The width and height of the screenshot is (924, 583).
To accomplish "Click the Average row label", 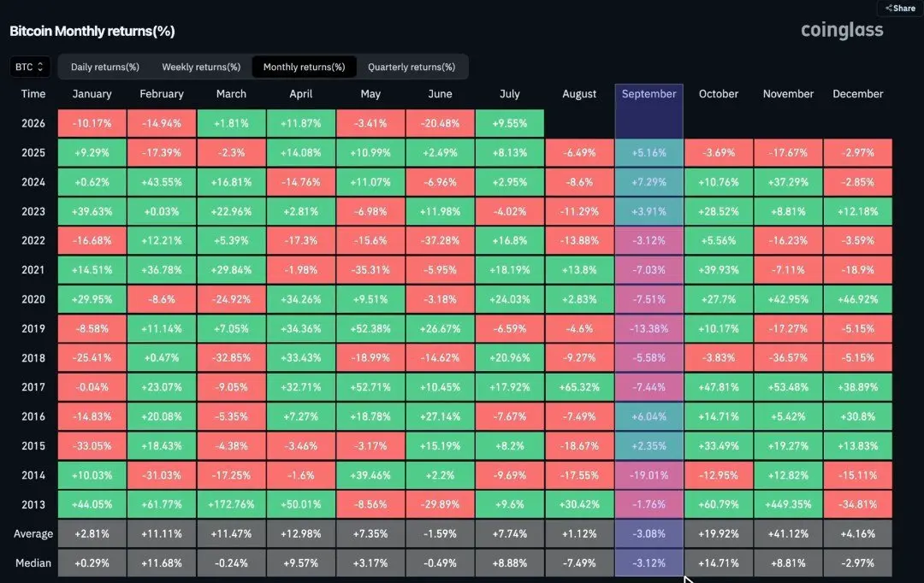I will (x=33, y=533).
